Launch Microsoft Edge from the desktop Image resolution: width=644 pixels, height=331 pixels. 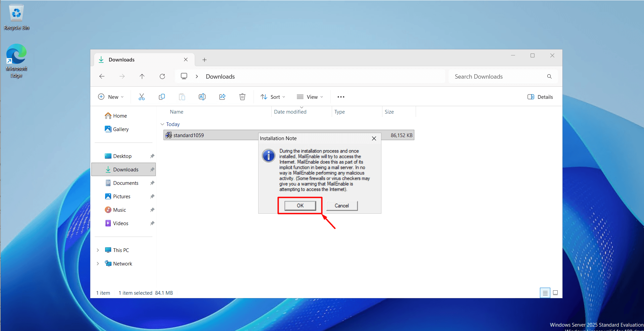point(16,61)
